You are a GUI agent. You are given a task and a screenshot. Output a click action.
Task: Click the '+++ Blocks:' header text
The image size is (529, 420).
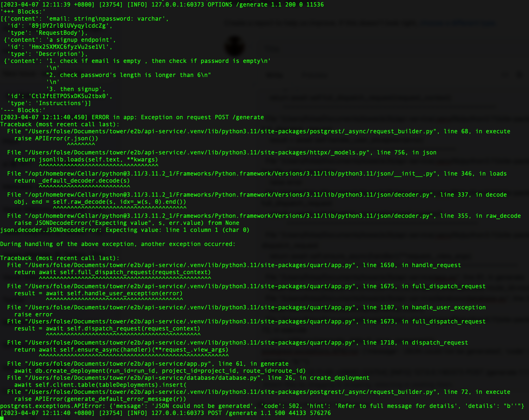tap(23, 12)
